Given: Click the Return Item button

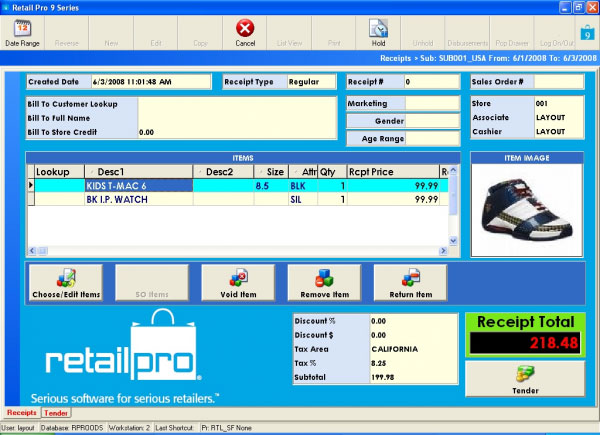Looking at the screenshot, I should pyautogui.click(x=411, y=282).
